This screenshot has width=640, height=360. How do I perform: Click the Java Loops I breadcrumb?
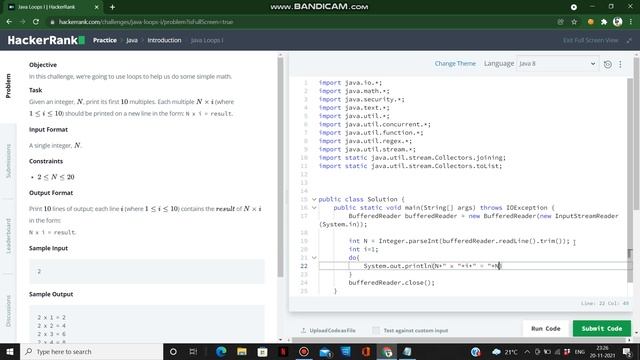coord(207,40)
